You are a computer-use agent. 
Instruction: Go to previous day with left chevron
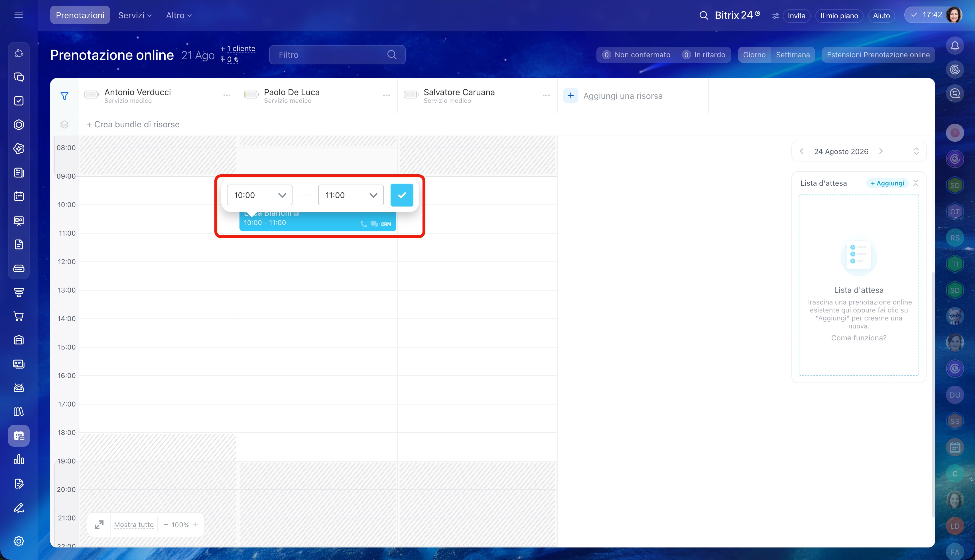(x=801, y=151)
